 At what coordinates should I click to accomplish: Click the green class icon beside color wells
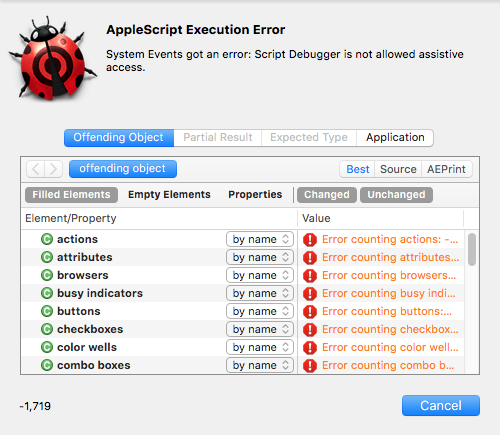[47, 347]
